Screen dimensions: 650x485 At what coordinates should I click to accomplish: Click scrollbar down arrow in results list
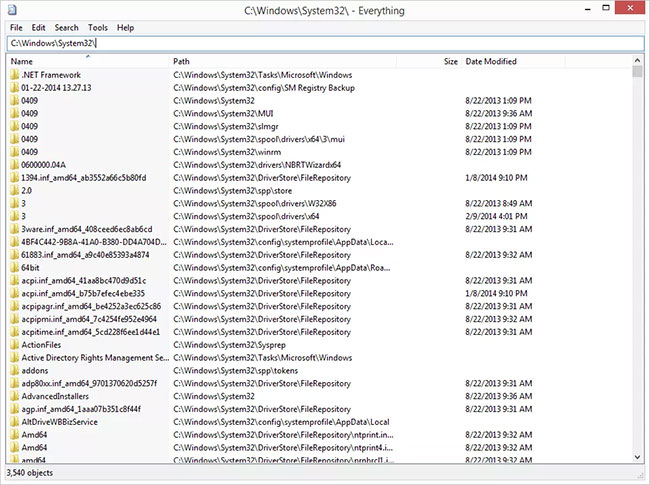click(637, 457)
